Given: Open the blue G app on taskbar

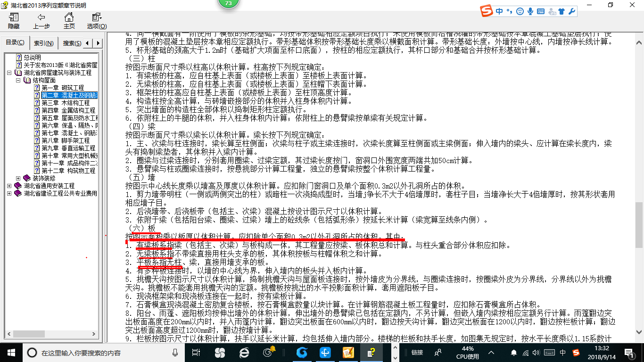Looking at the screenshot, I should 302,353.
